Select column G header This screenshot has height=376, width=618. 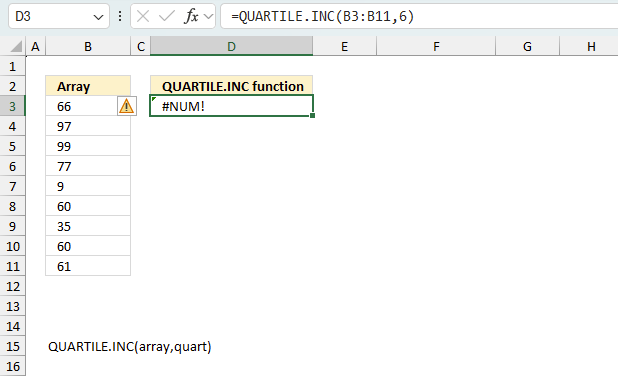pyautogui.click(x=527, y=47)
